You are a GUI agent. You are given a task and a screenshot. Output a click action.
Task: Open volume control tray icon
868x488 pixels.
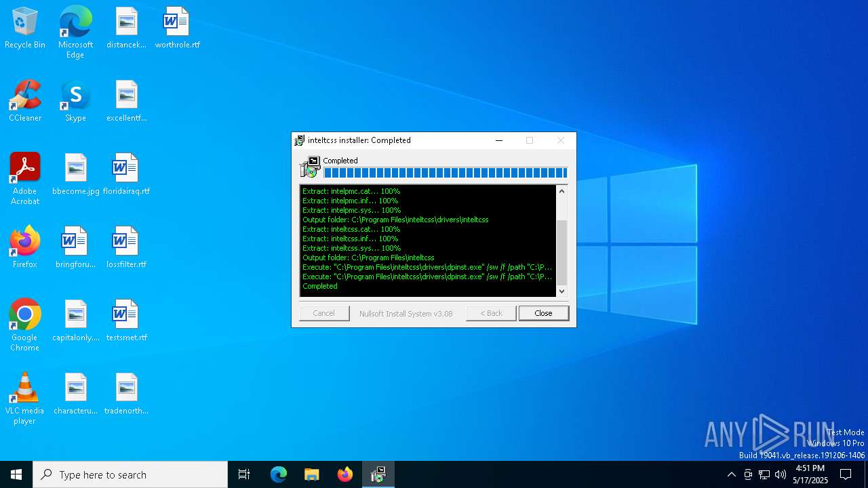pos(781,474)
